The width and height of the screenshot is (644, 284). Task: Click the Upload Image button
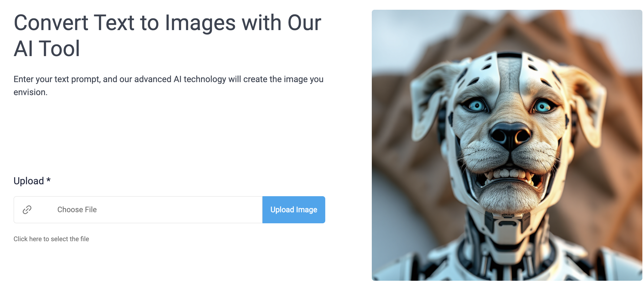coord(294,210)
